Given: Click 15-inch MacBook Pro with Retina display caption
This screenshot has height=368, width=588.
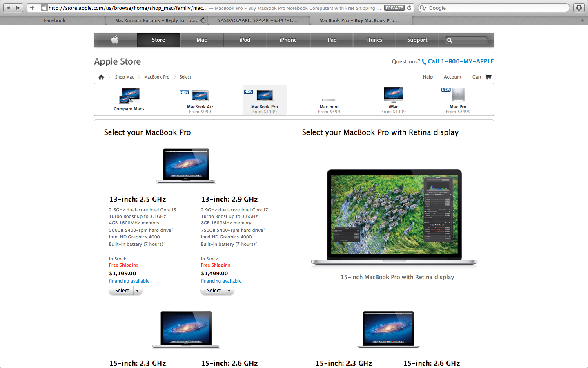Looking at the screenshot, I should click(397, 277).
